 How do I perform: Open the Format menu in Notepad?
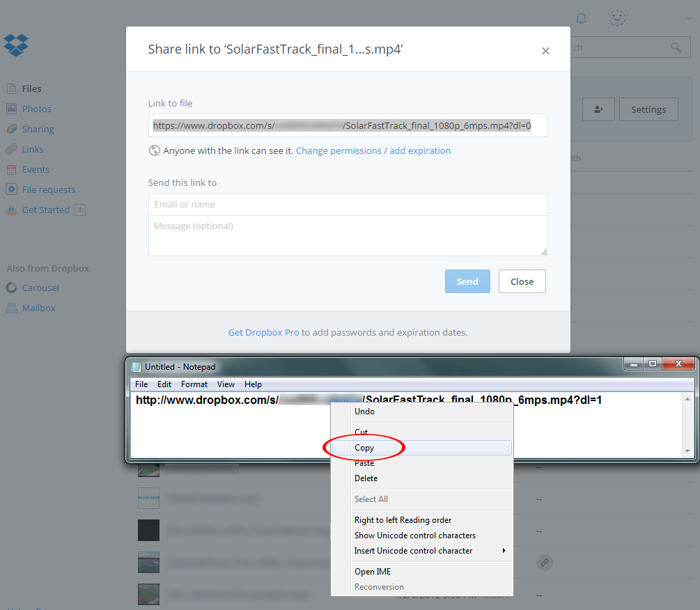point(194,384)
